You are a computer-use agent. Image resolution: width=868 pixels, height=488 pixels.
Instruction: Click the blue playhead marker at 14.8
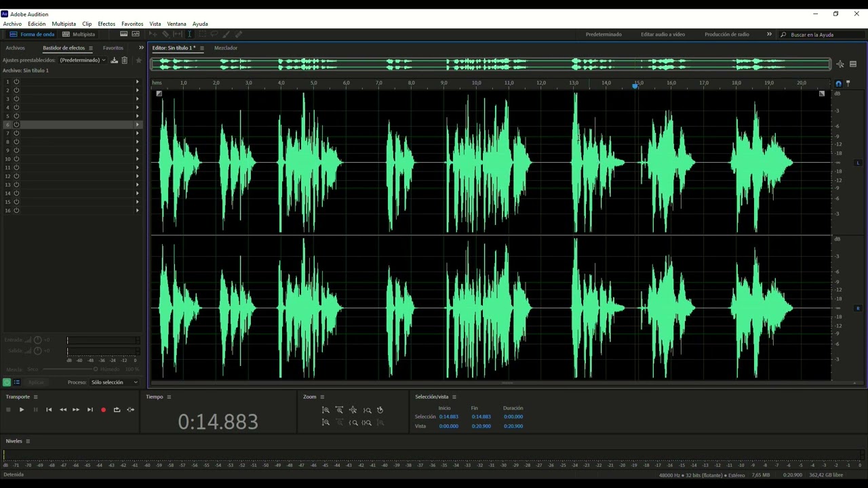[x=635, y=85]
